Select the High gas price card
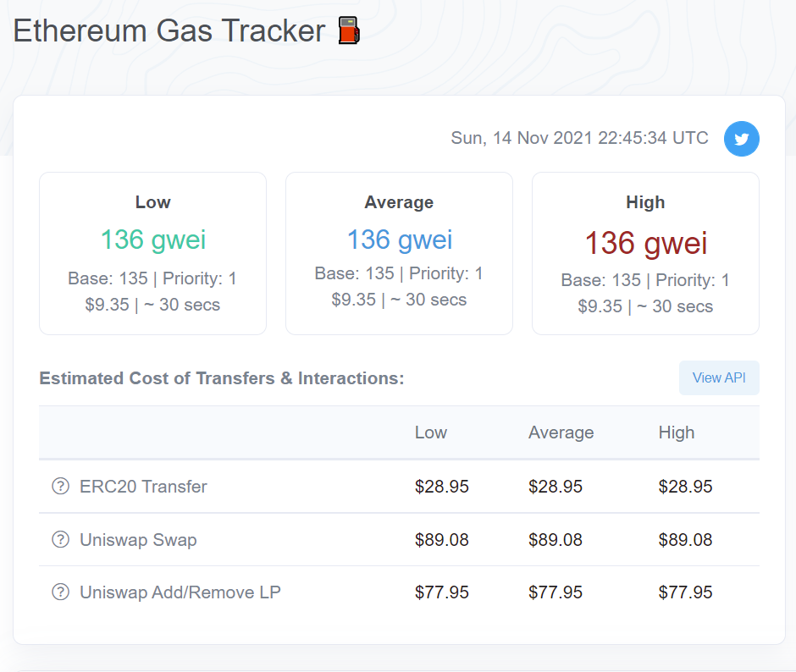The image size is (796, 672). coord(645,253)
